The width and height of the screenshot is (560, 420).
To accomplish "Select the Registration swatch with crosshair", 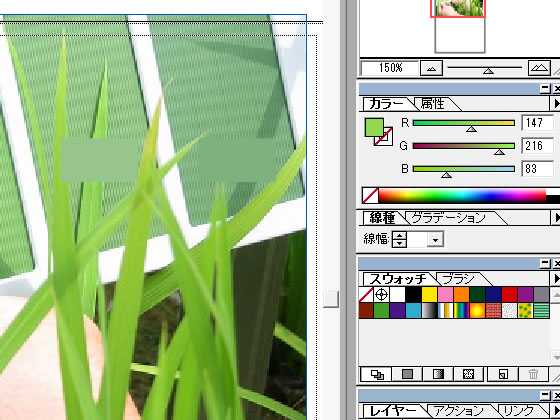I will [382, 295].
